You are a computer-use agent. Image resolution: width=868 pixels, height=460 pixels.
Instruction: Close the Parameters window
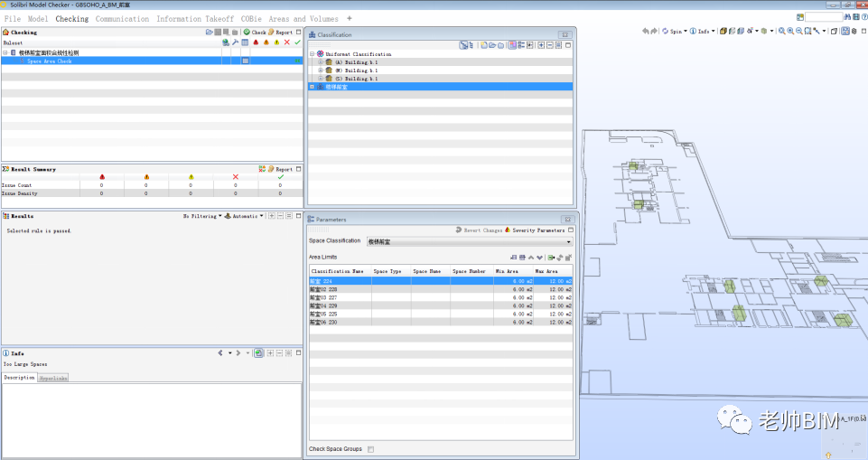pyautogui.click(x=567, y=220)
